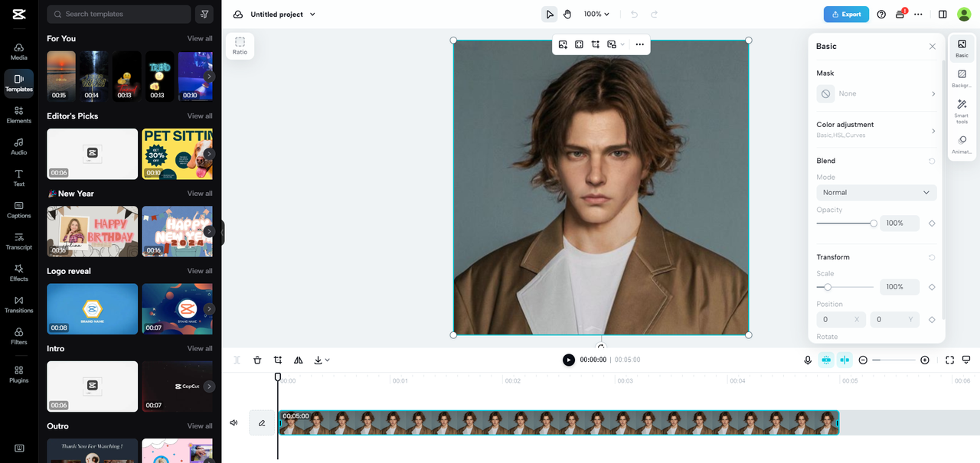Click the Ratio button on canvas
The height and width of the screenshot is (463, 980).
click(x=240, y=46)
